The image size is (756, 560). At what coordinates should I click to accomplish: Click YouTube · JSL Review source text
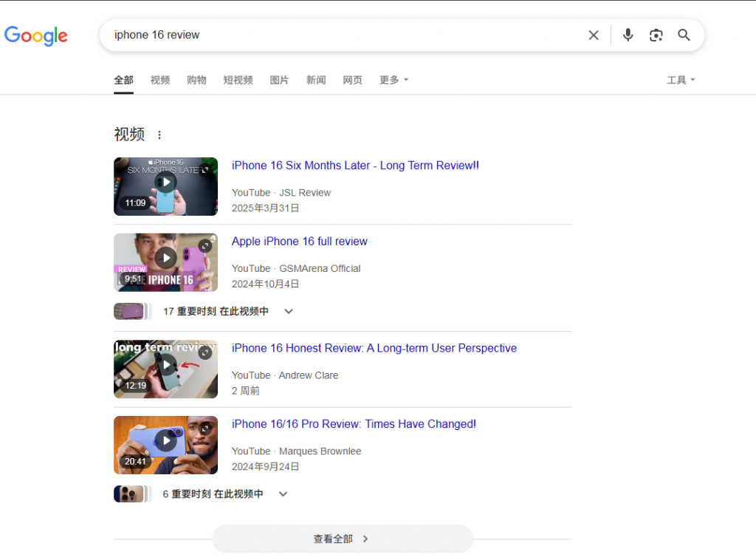[281, 193]
